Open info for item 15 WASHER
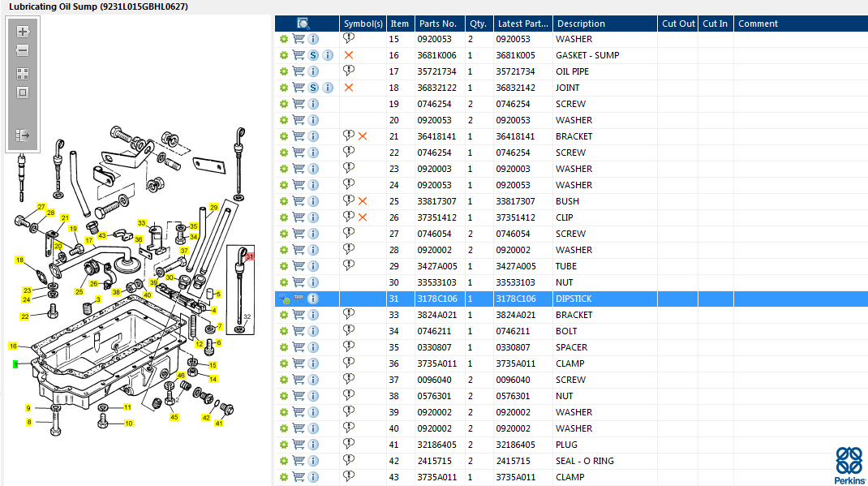Viewport: 868px width, 486px height. pos(313,39)
